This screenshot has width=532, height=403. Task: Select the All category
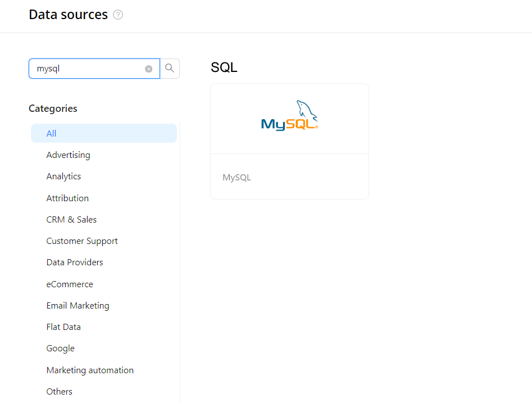coord(104,133)
